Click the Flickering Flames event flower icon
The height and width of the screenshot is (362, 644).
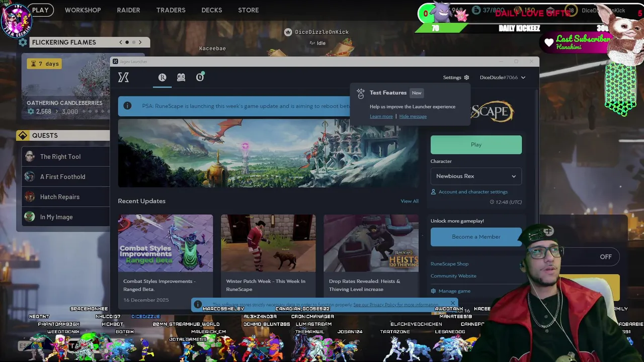[x=23, y=42]
